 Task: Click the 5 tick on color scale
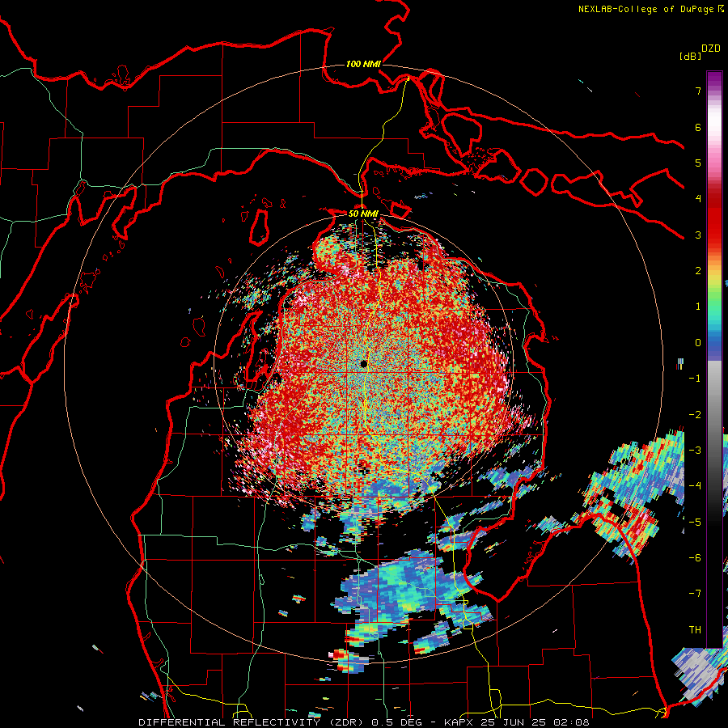click(698, 163)
